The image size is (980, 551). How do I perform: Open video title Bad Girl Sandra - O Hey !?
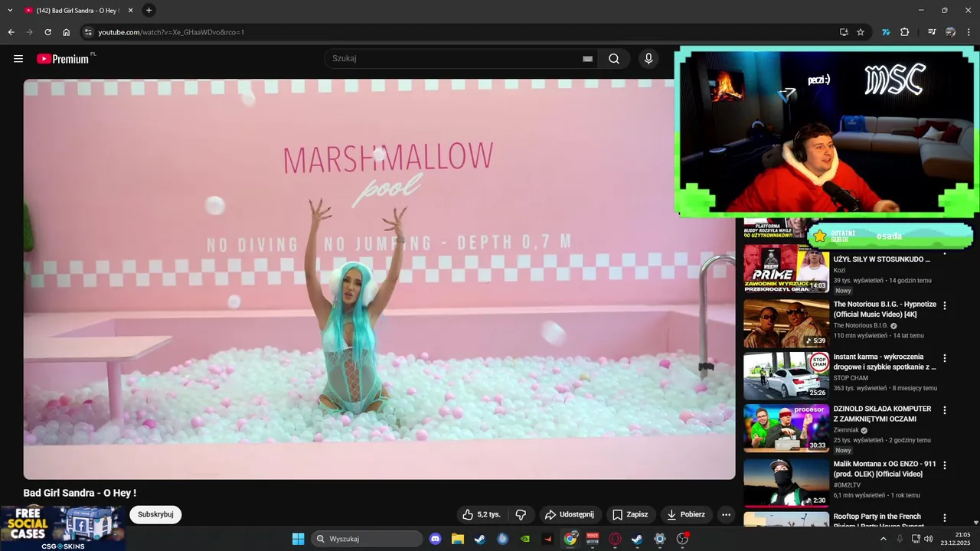pyautogui.click(x=80, y=493)
